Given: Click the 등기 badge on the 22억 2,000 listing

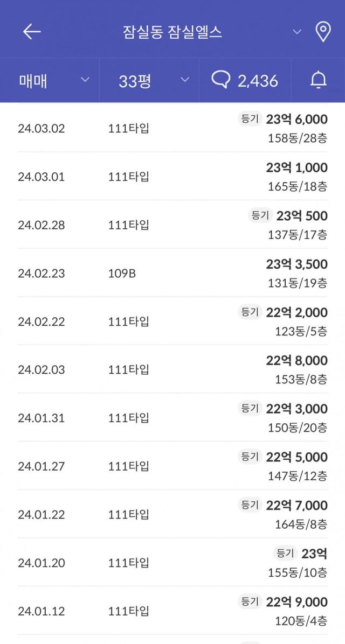Looking at the screenshot, I should click(250, 312).
